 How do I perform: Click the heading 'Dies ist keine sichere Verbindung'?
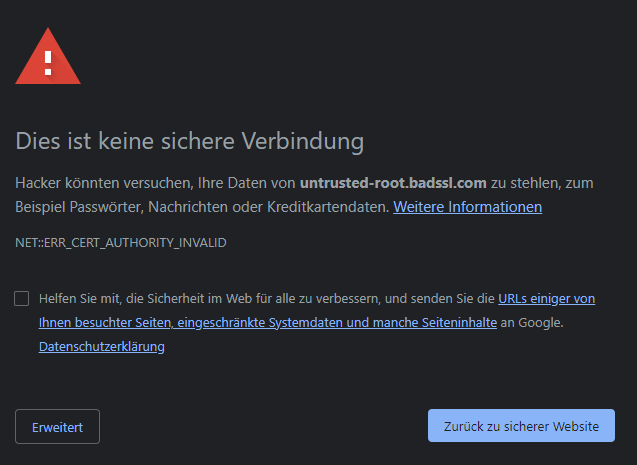(x=189, y=140)
